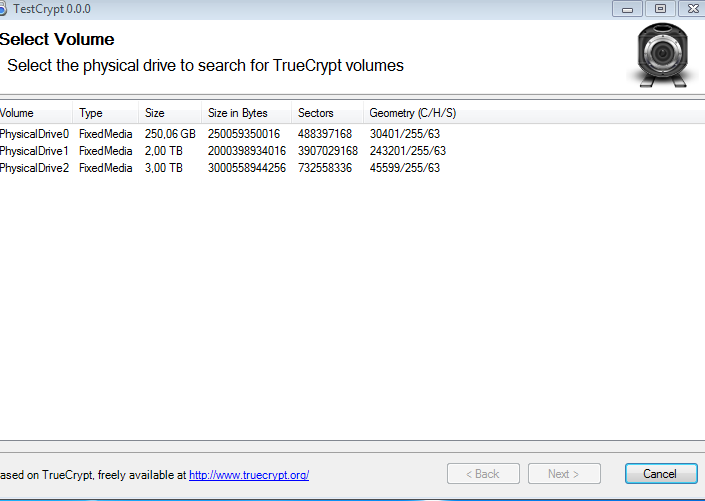Screen dimensions: 705x501
Task: Click the 250,06 GB size cell
Action: click(x=170, y=134)
